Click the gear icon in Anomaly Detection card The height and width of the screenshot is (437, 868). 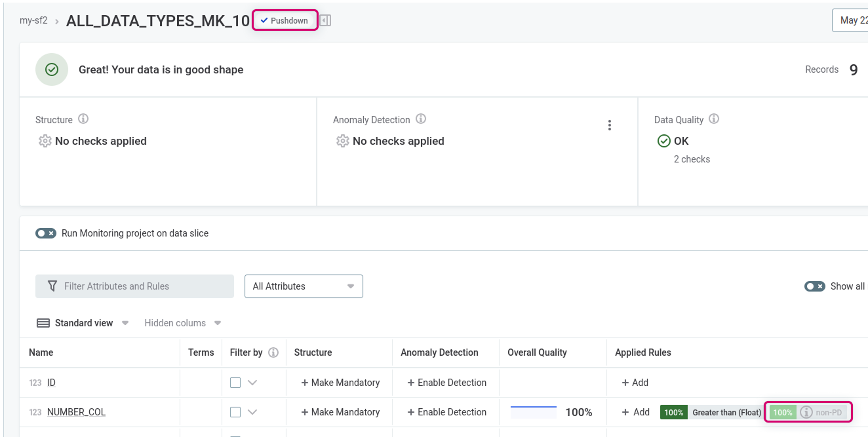click(342, 141)
